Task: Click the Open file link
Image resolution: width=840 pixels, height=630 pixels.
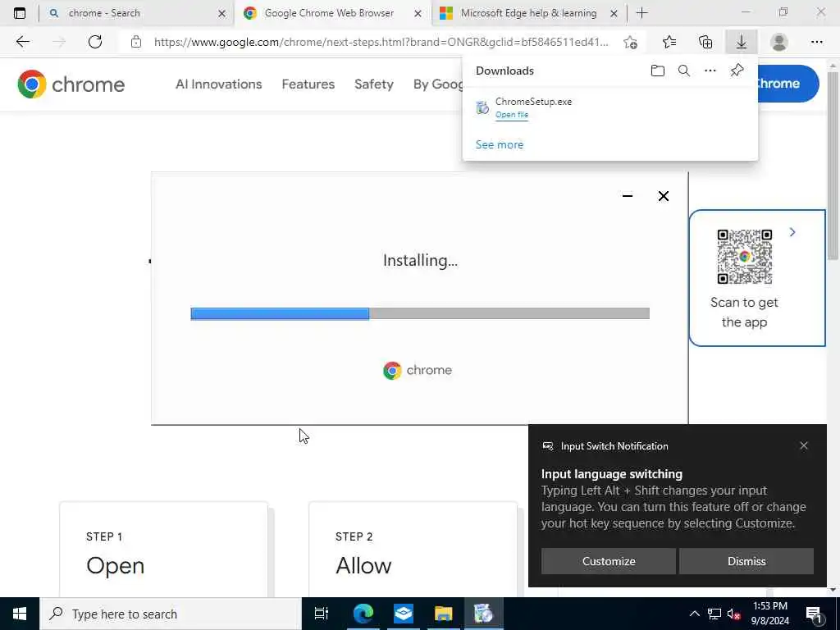Action: (512, 115)
